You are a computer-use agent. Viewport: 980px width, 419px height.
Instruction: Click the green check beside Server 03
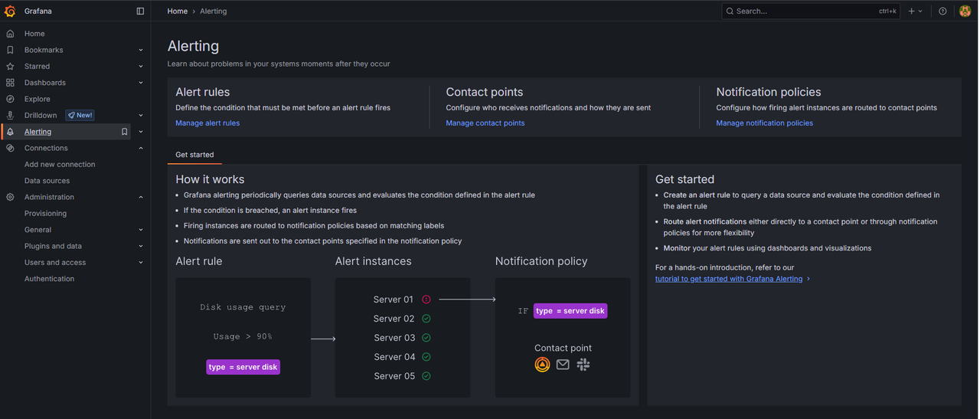426,338
